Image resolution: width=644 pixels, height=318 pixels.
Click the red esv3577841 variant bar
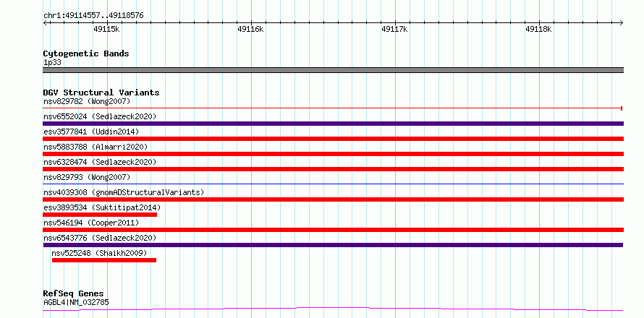pos(333,139)
